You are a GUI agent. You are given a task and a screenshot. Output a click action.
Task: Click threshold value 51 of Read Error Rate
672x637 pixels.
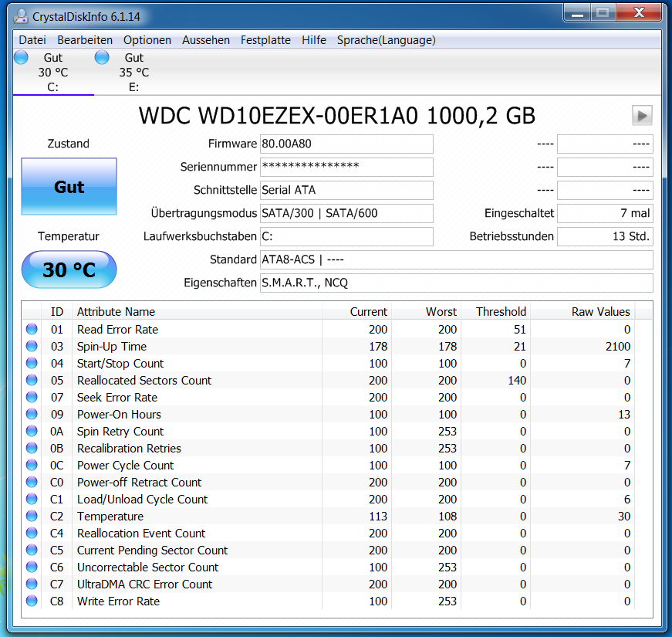[520, 330]
